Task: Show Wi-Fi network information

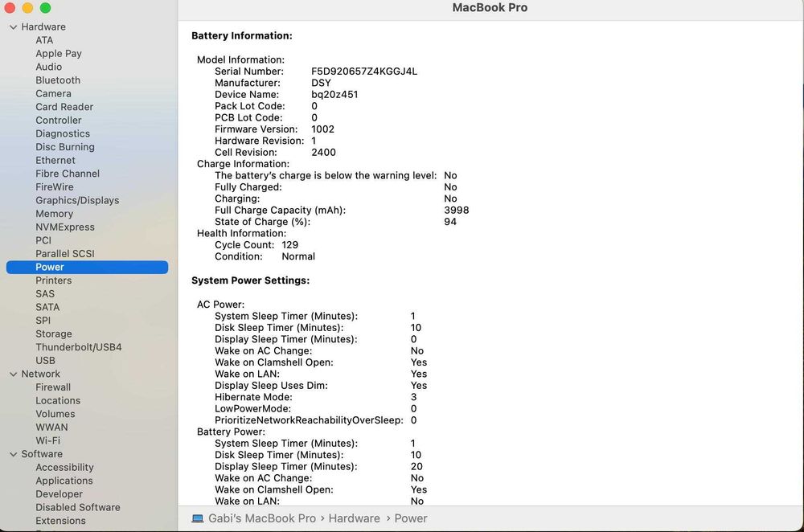Action: click(x=47, y=440)
